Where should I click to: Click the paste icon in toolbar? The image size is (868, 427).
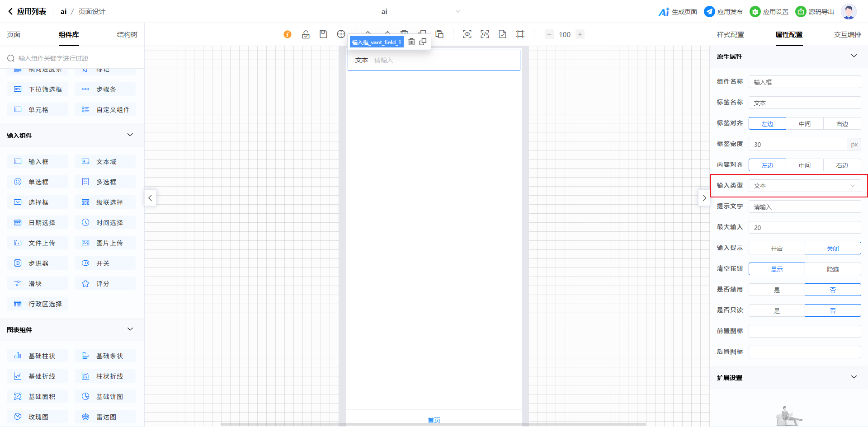click(439, 34)
